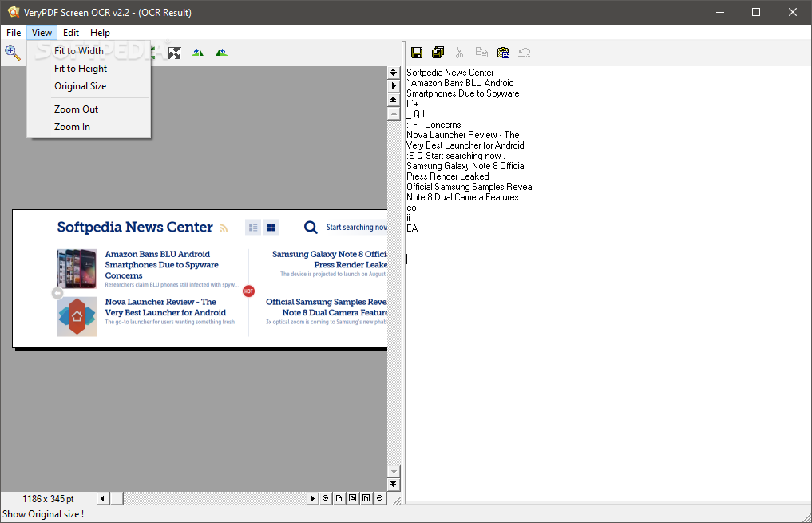Image resolution: width=812 pixels, height=523 pixels.
Task: Maximize the VeryPDF Screen OCR window
Action: 756,12
